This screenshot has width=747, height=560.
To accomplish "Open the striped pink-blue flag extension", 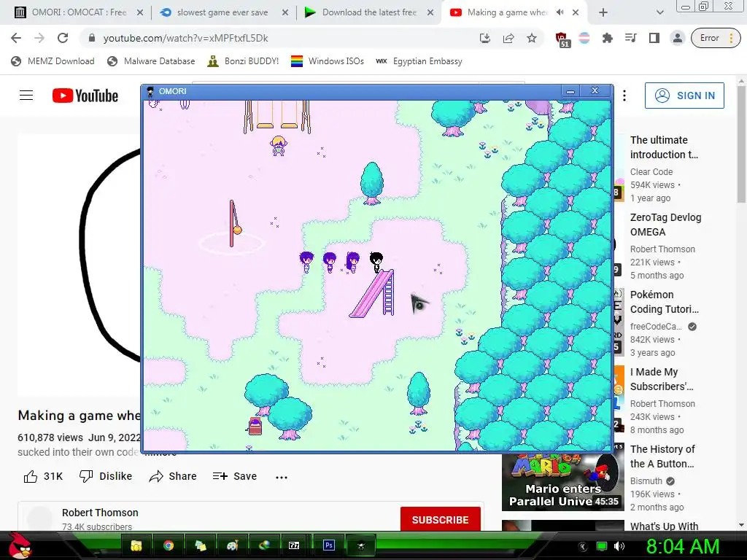I will [584, 38].
